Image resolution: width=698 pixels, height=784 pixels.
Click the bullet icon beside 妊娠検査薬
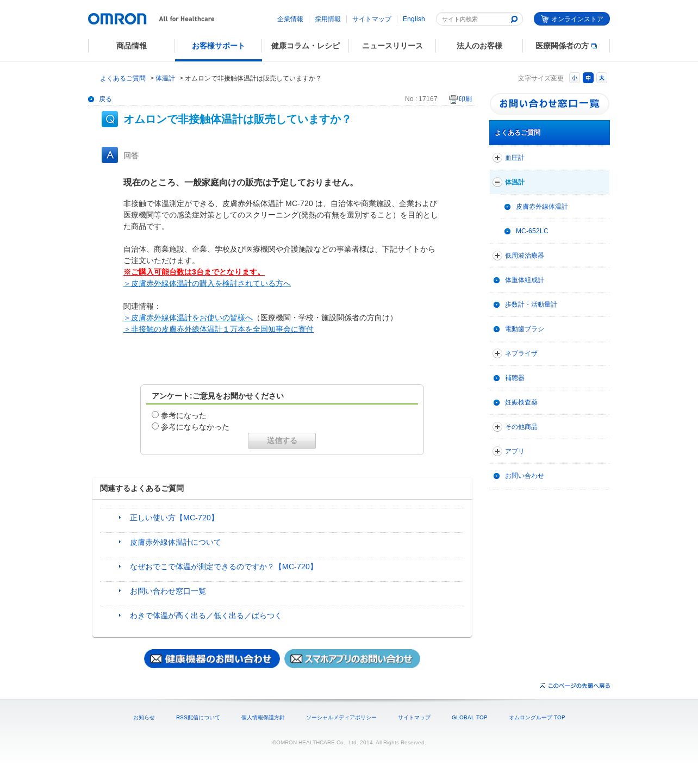[x=496, y=402]
